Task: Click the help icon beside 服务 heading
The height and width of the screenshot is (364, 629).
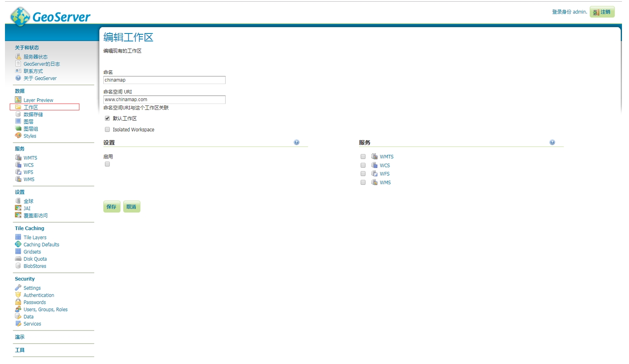Action: click(x=552, y=143)
